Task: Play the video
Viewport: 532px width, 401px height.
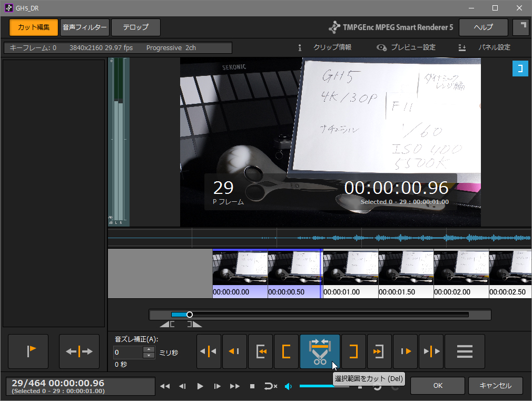Action: click(x=200, y=386)
